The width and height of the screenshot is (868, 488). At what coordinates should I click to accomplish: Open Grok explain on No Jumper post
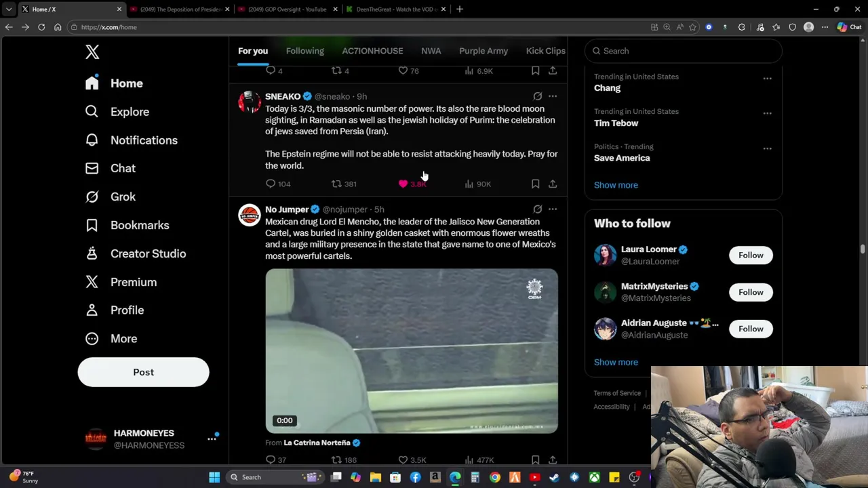pyautogui.click(x=537, y=209)
